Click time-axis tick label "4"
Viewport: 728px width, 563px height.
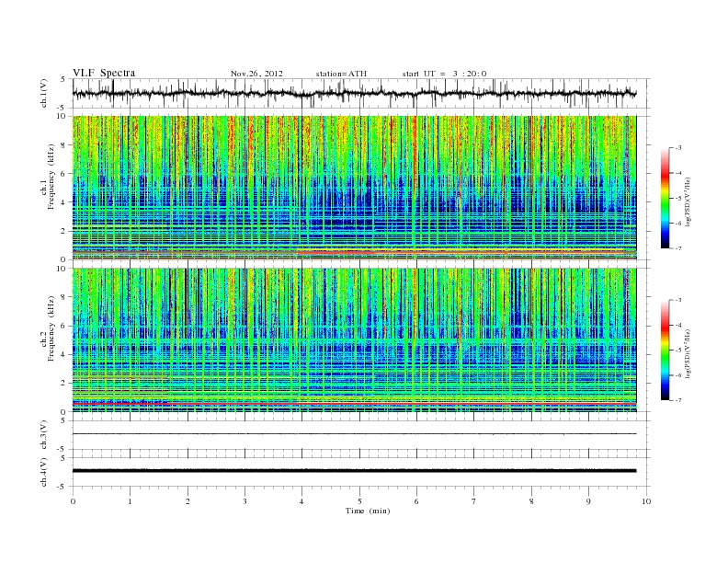click(301, 501)
